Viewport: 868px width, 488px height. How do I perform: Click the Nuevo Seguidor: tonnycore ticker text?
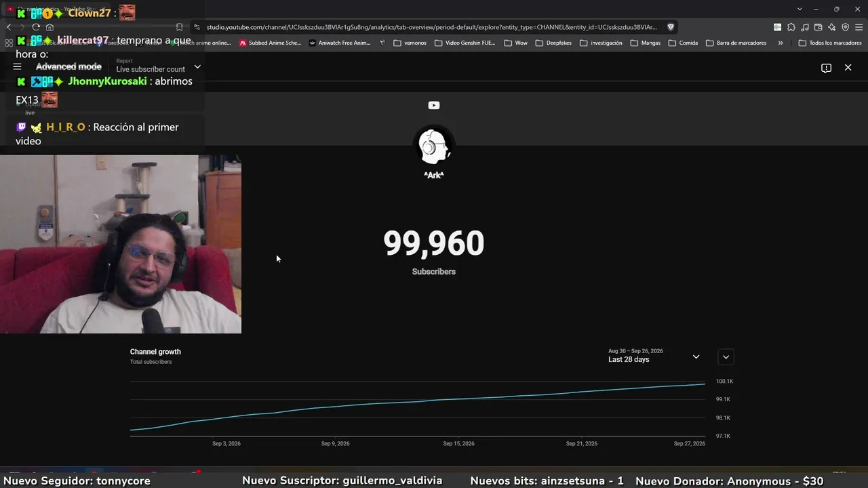(x=77, y=481)
